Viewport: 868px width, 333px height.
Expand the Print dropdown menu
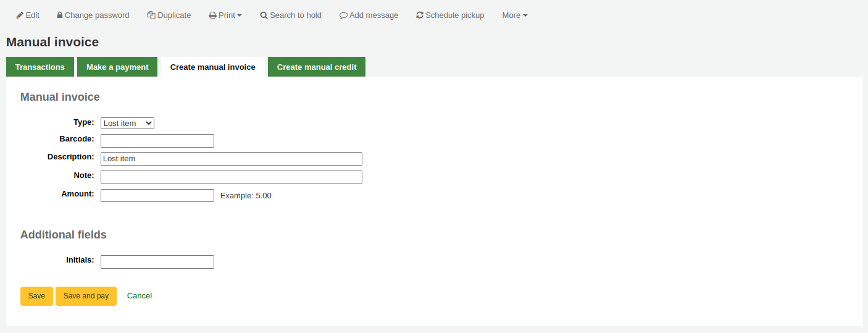tap(225, 15)
